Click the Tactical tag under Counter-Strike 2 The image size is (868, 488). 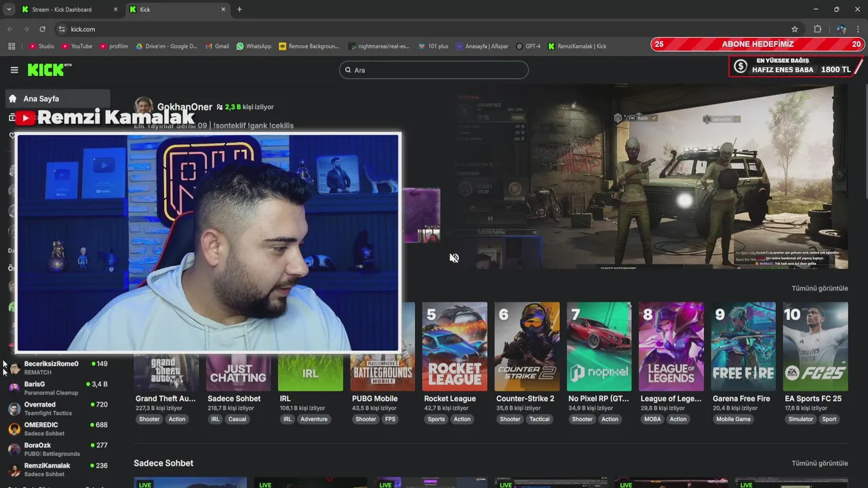click(x=540, y=419)
